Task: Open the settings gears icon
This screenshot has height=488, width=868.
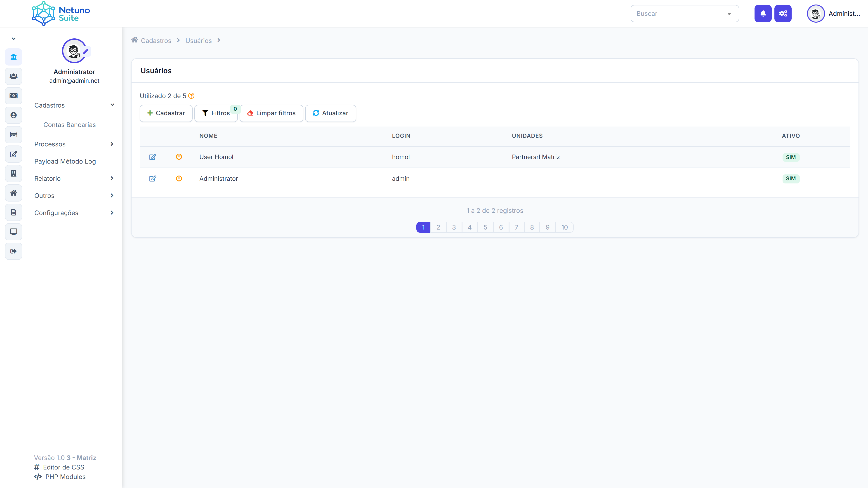Action: [782, 14]
